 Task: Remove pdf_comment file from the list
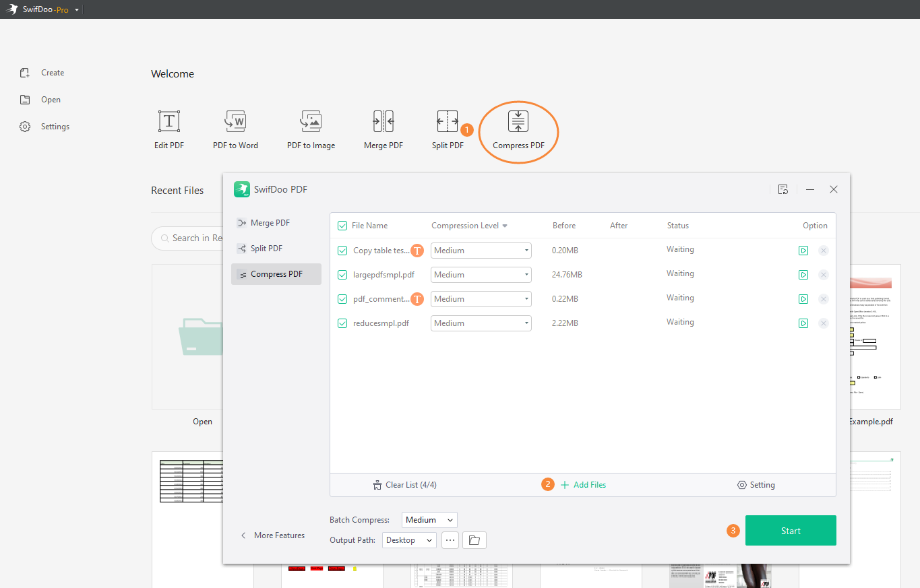click(x=823, y=299)
